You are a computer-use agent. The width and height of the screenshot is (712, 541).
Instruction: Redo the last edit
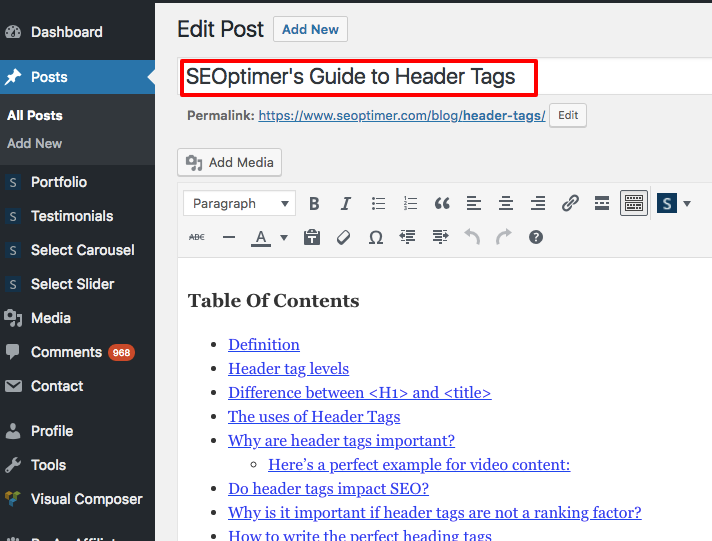tap(504, 237)
